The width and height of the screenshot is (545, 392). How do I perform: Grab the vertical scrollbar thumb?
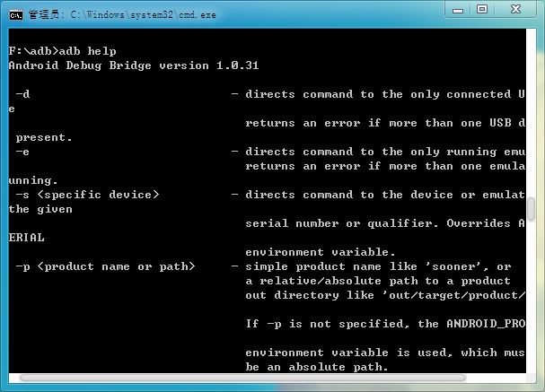click(531, 209)
